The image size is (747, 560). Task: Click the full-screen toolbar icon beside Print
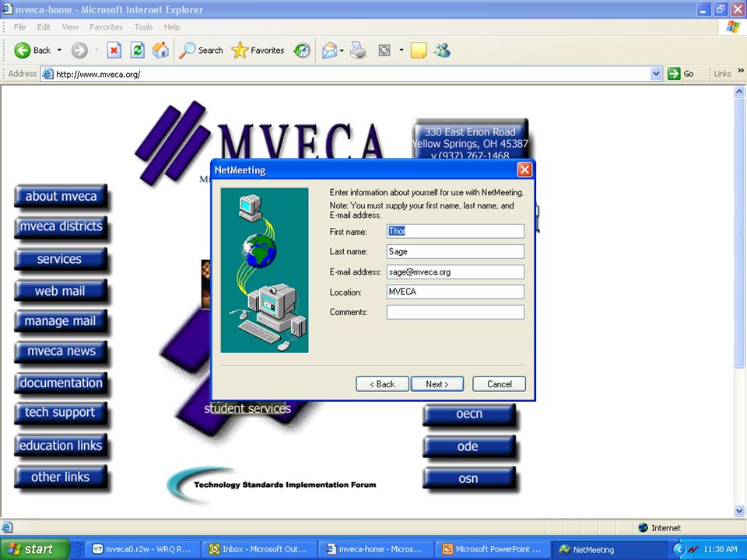384,50
